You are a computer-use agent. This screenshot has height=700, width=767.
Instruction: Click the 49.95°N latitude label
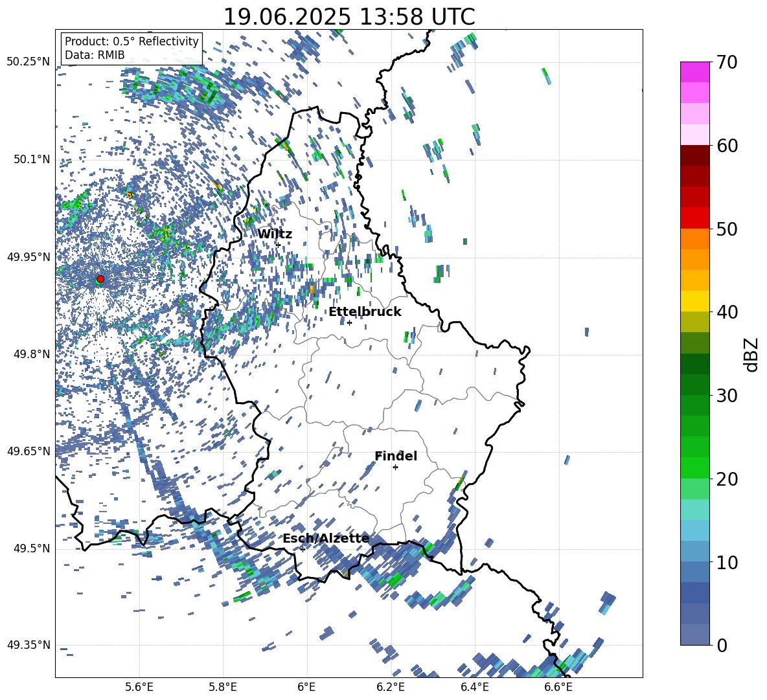click(29, 256)
